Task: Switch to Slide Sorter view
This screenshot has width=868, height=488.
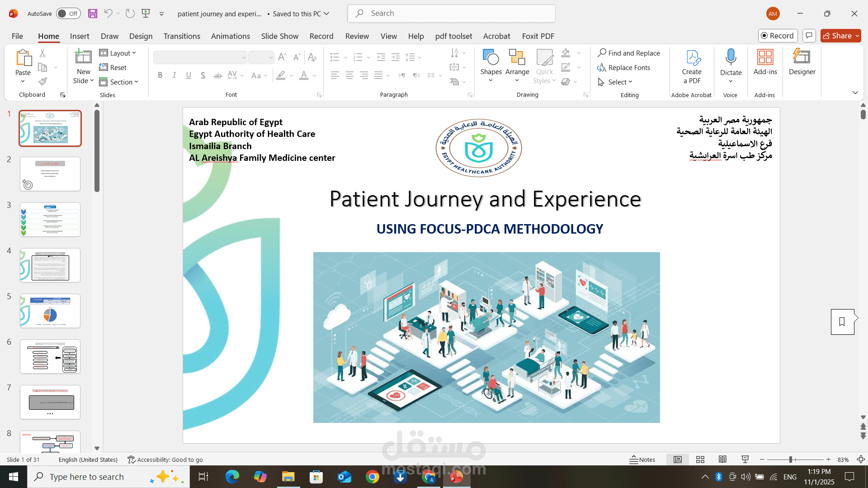Action: pyautogui.click(x=700, y=460)
